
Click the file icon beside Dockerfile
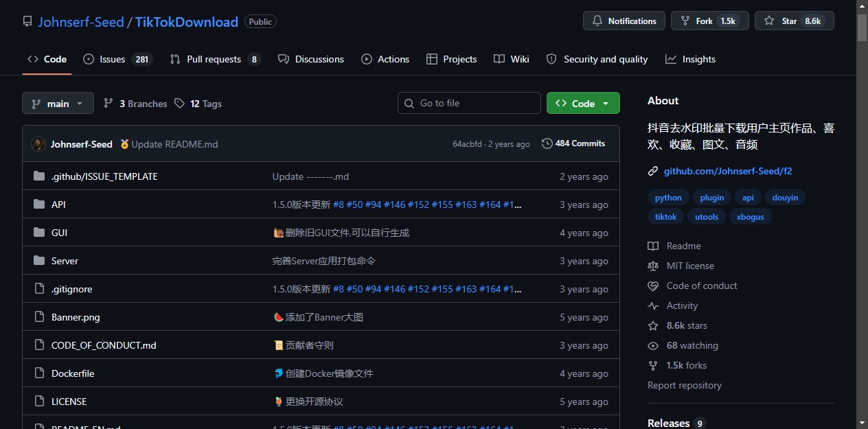(39, 373)
